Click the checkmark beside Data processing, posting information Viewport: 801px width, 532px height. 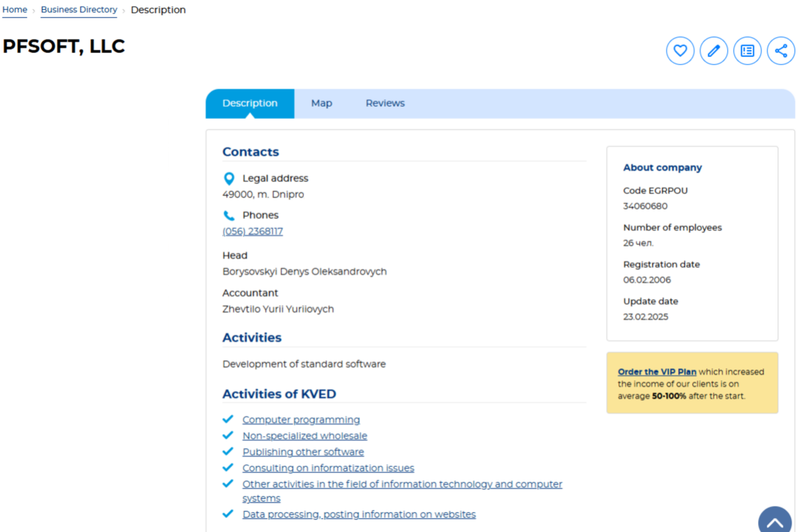(x=228, y=514)
